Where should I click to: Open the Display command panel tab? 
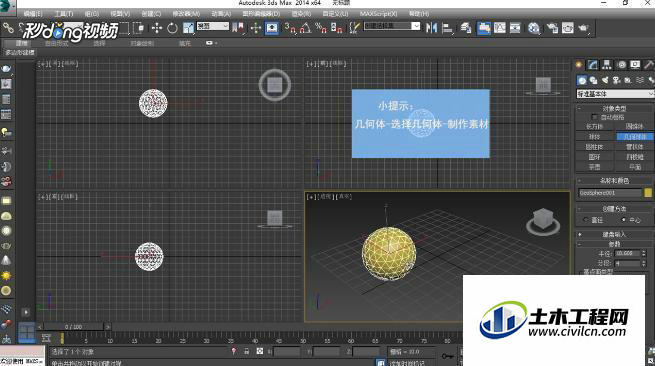tap(635, 64)
